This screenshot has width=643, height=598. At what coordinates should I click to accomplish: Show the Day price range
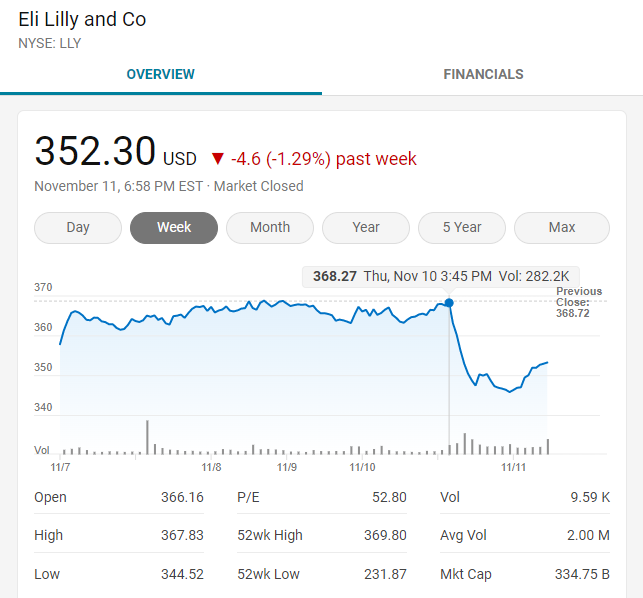78,227
